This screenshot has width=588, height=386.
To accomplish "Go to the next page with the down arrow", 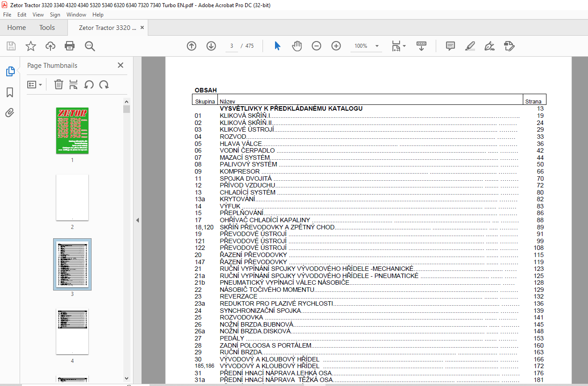I will pos(211,46).
